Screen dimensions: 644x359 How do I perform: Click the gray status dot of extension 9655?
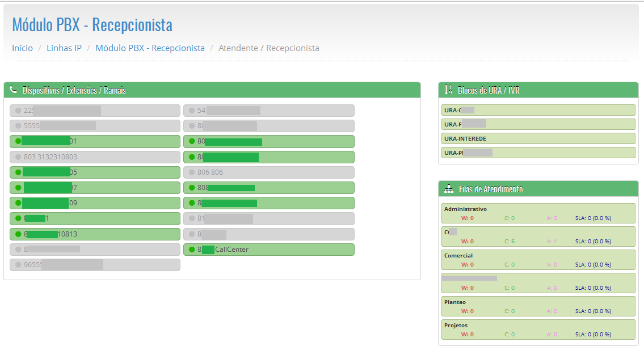(x=18, y=265)
